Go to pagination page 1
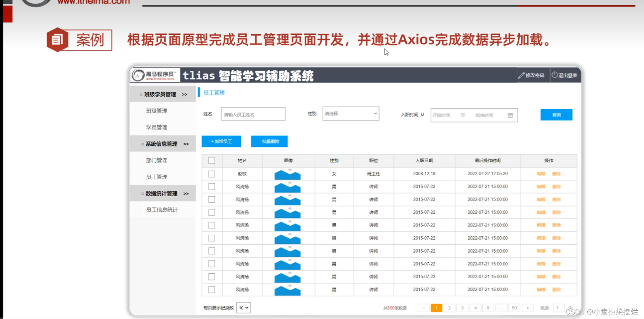644x319 pixels. pyautogui.click(x=436, y=308)
